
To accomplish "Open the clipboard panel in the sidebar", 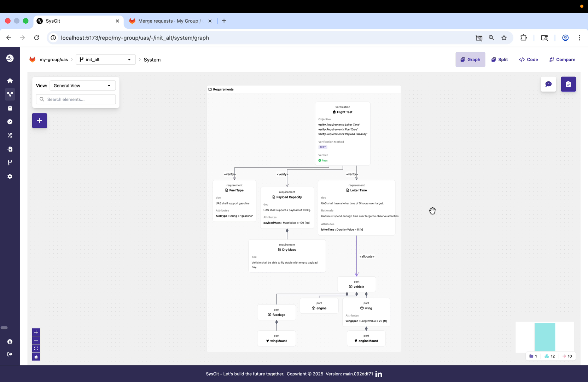I will click(x=10, y=108).
